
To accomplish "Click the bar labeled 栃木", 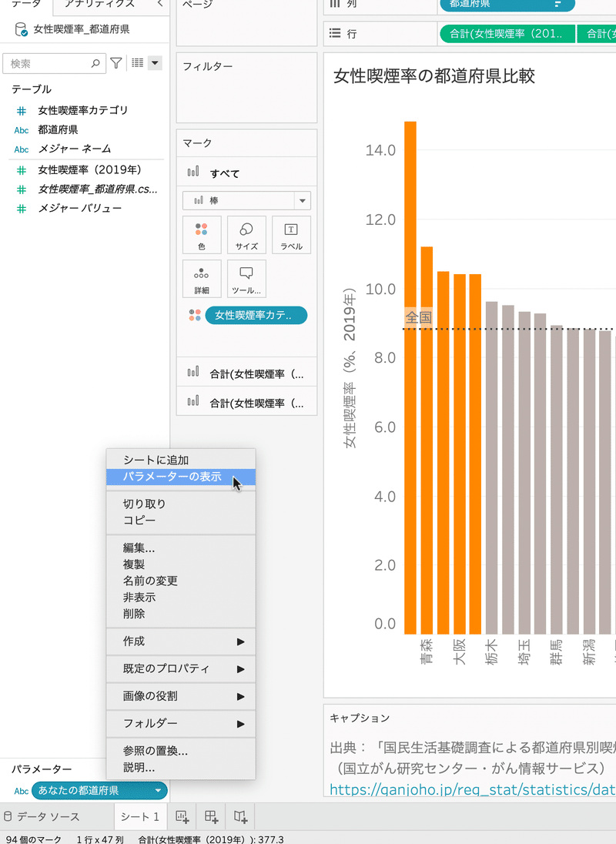I will [492, 467].
